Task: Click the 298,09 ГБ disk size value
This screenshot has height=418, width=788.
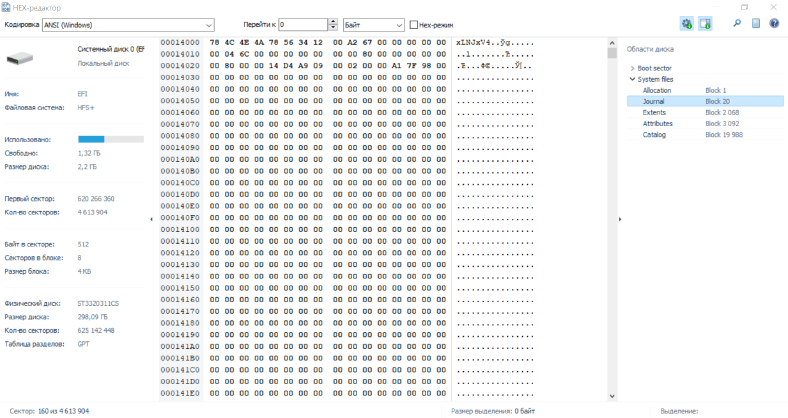Action: [92, 317]
